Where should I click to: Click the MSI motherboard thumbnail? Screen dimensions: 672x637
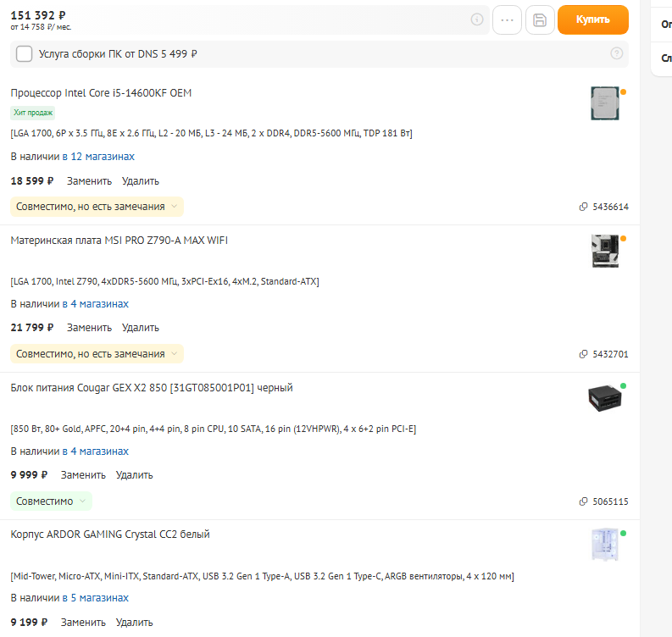click(605, 251)
